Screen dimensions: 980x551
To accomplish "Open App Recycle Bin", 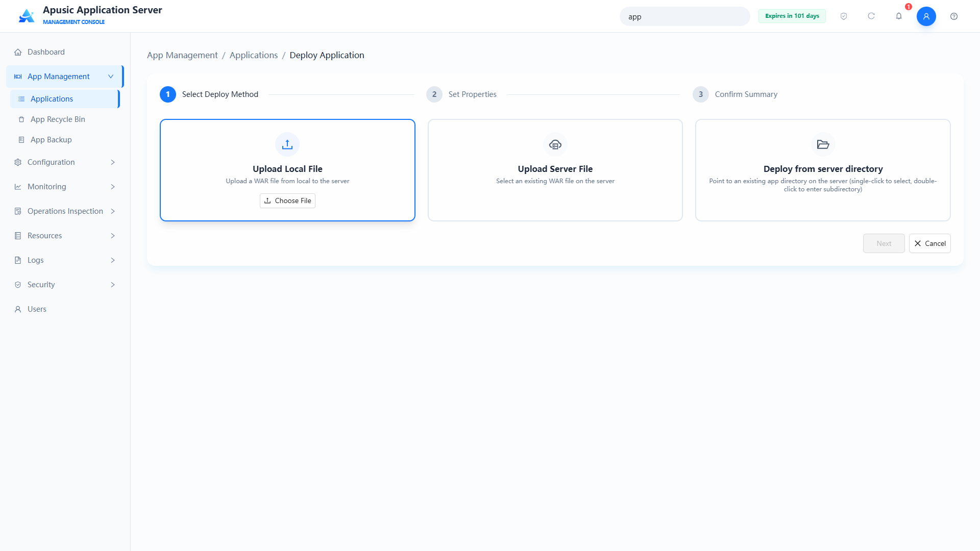I will tap(65, 119).
